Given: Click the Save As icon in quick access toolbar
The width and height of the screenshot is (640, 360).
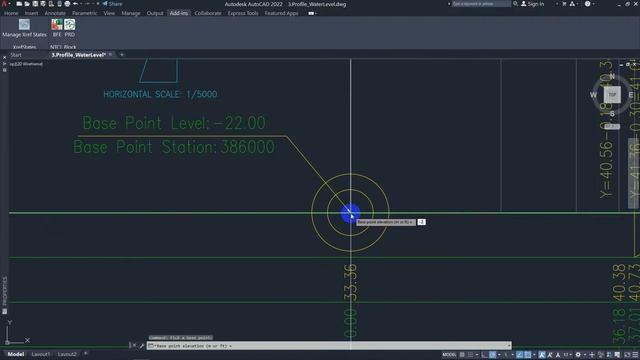Looking at the screenshot, I should coord(43,4).
